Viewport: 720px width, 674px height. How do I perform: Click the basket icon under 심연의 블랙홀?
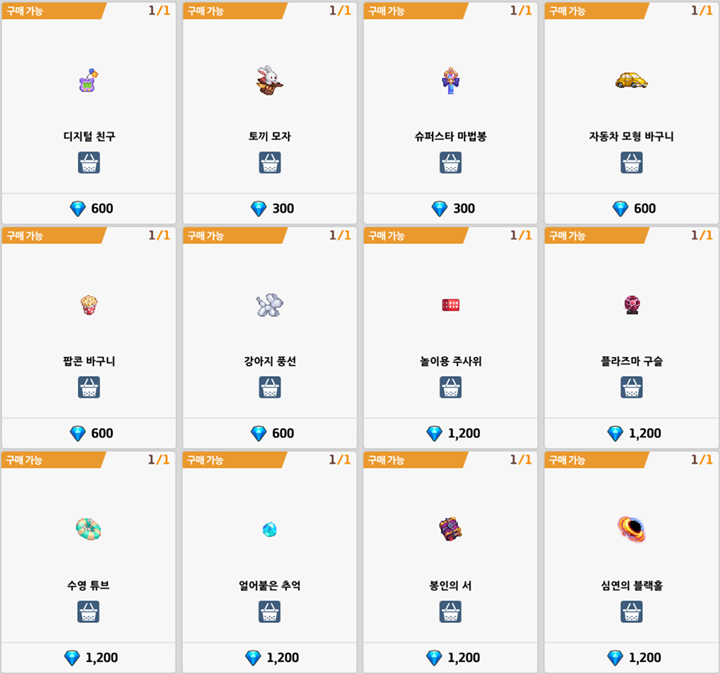[631, 611]
